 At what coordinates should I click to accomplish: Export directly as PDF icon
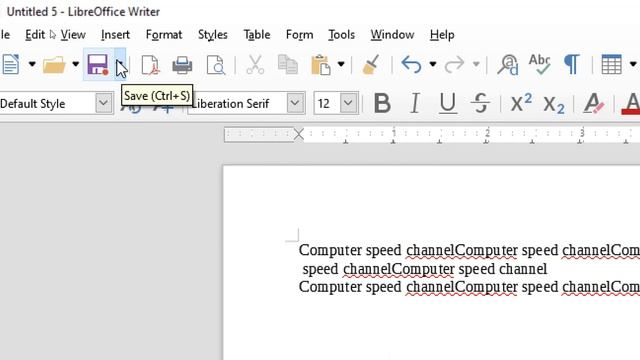tap(150, 64)
